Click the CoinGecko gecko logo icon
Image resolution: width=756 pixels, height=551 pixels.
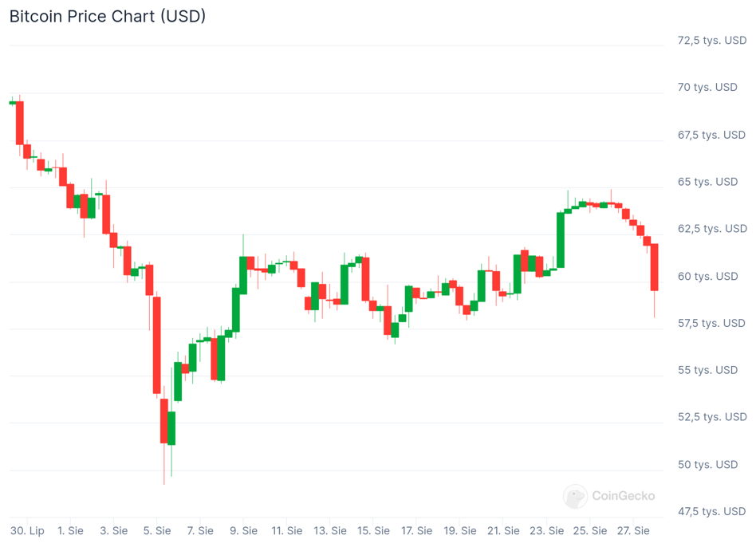coord(575,496)
